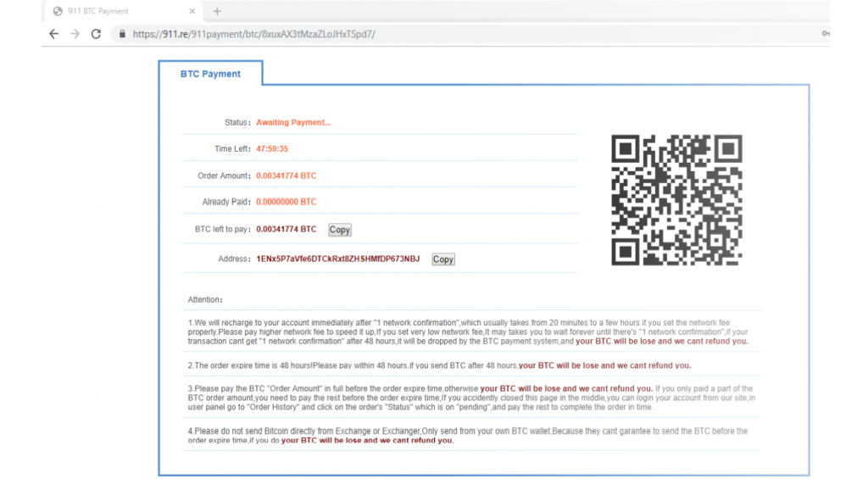The height and width of the screenshot is (479, 868).
Task: Click the BTC left to pay value
Action: click(287, 229)
